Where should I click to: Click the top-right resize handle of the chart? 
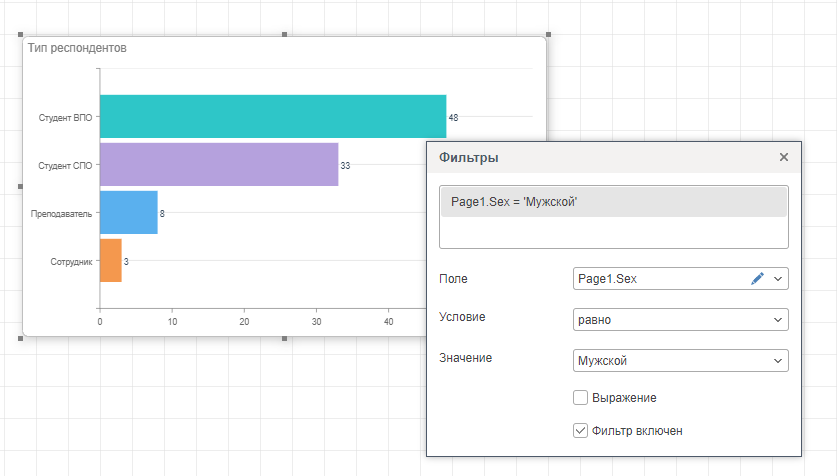547,35
